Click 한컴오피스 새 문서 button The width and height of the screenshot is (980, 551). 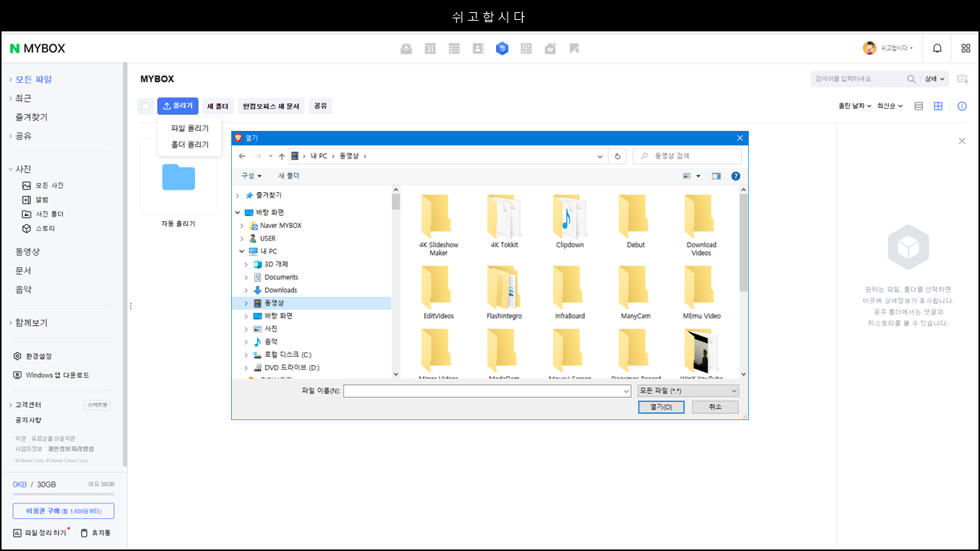pos(271,106)
